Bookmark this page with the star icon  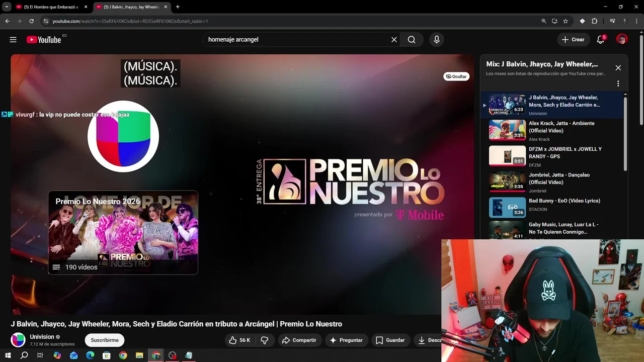coord(566,21)
